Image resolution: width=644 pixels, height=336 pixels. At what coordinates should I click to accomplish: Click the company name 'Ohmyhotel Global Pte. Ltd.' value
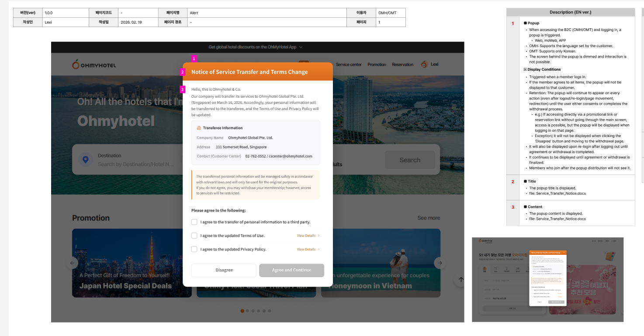pyautogui.click(x=250, y=137)
